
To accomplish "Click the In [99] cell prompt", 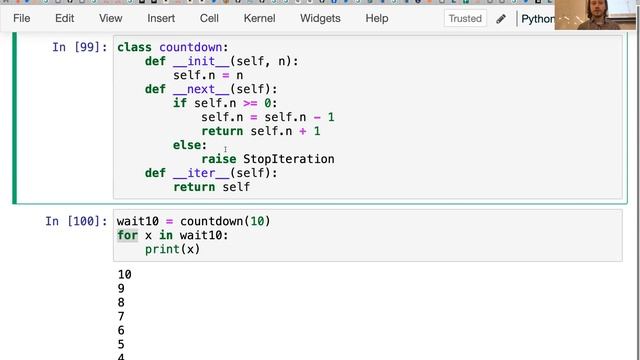I will [80, 47].
